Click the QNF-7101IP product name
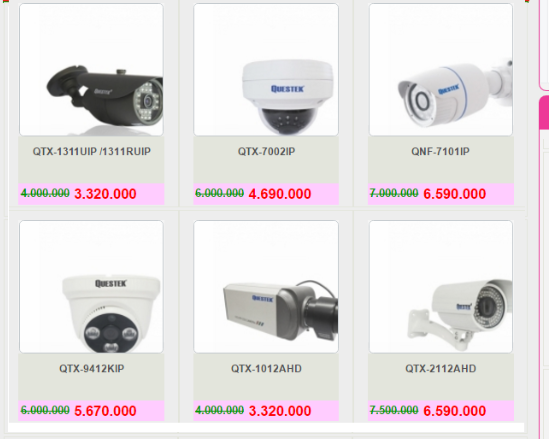This screenshot has height=439, width=549. click(x=440, y=152)
